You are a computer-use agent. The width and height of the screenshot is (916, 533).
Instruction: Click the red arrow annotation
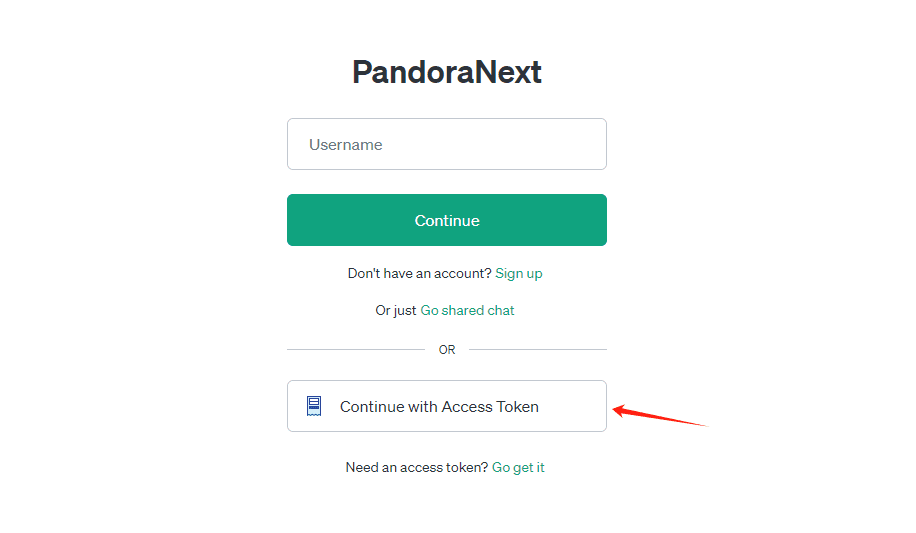660,415
